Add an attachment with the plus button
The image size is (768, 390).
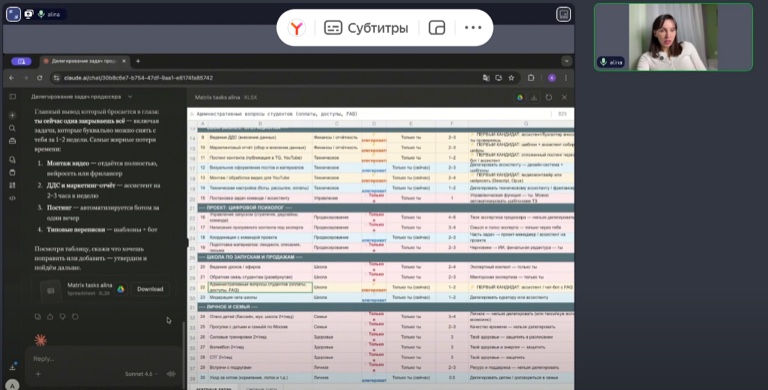(38, 374)
